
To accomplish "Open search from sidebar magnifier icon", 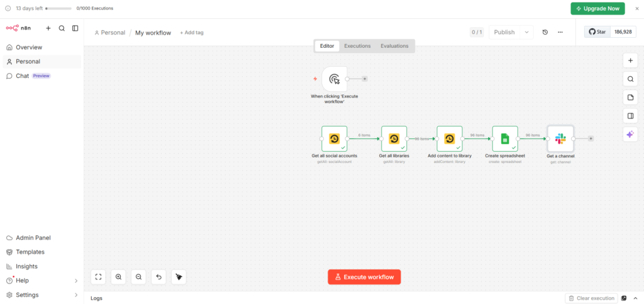I will (x=62, y=28).
